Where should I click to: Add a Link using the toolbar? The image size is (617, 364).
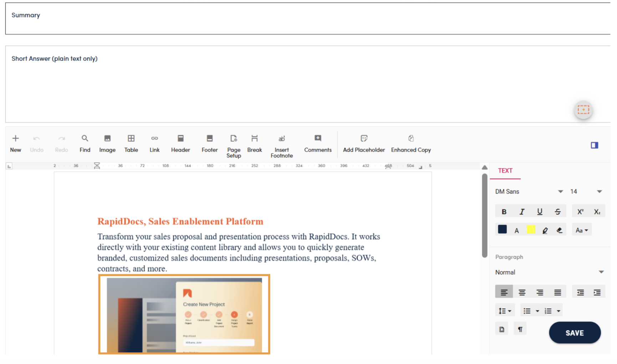154,144
